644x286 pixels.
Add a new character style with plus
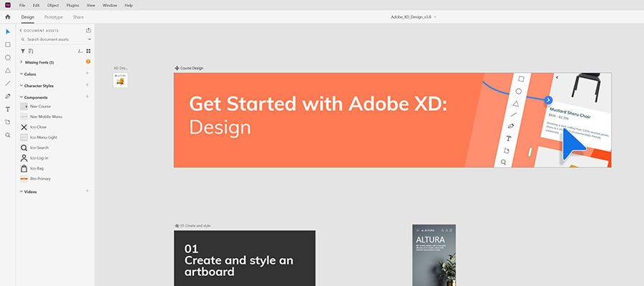click(x=87, y=84)
